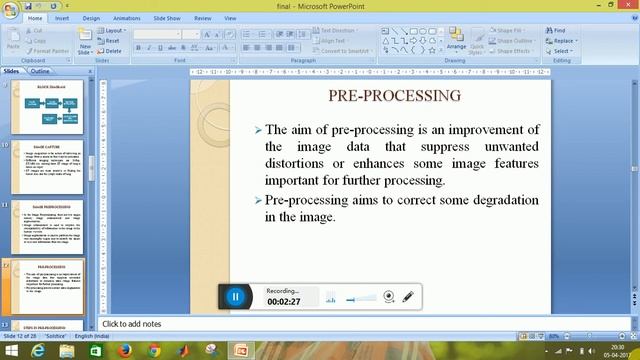This screenshot has height=360, width=640.
Task: Click Clear All Formatting icon
Action: (230, 35)
